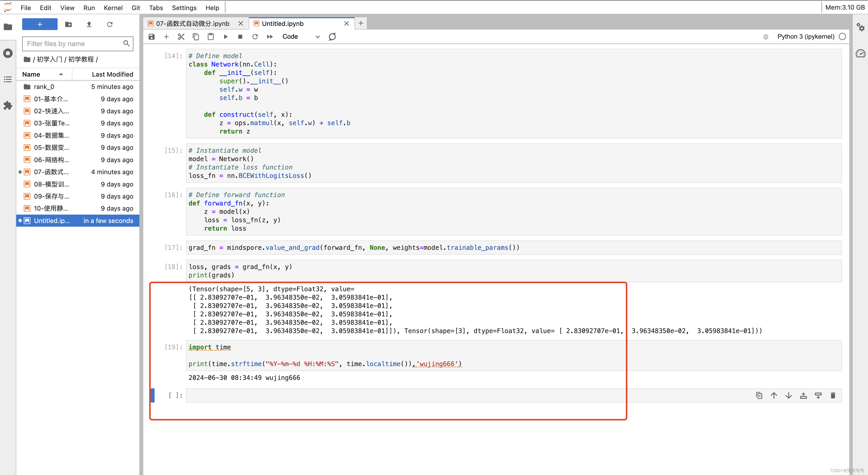Go to root folder via breadcrumb icon

click(27, 59)
